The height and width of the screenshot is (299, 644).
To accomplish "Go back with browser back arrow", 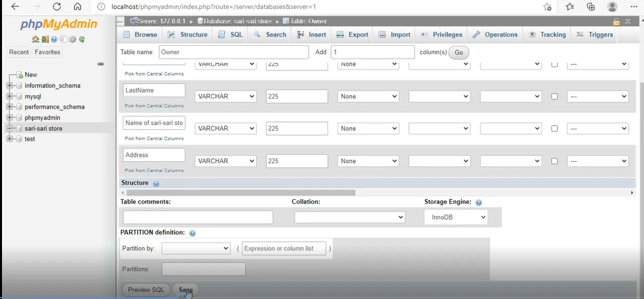I will point(15,7).
